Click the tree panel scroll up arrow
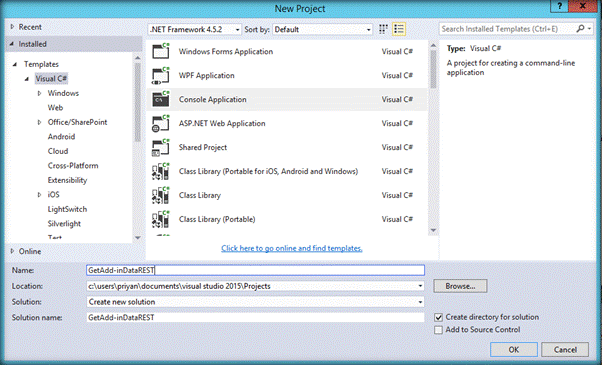The height and width of the screenshot is (365, 602). (137, 58)
